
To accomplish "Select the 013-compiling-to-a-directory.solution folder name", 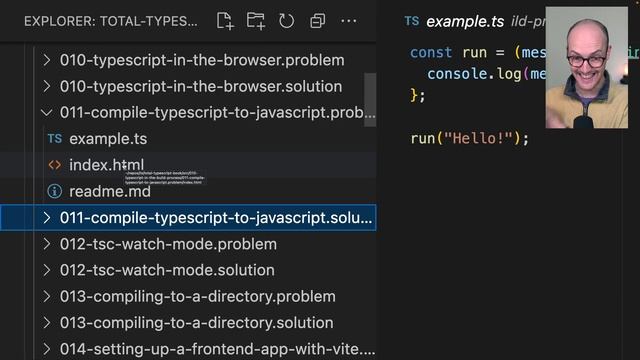I will pyautogui.click(x=196, y=322).
